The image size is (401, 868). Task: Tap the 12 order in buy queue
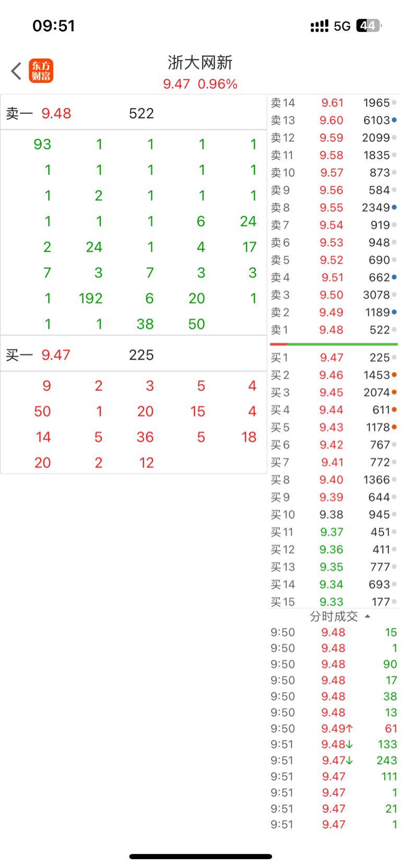tap(146, 463)
